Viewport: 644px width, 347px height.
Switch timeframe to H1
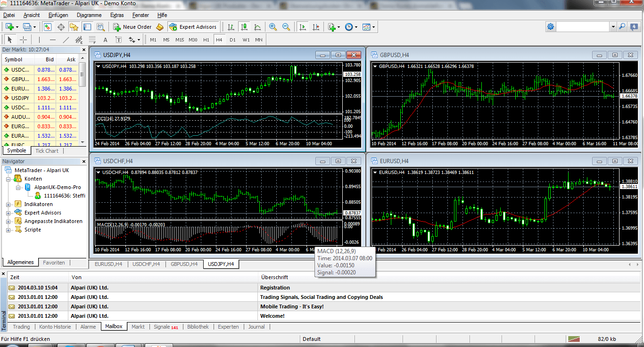206,40
